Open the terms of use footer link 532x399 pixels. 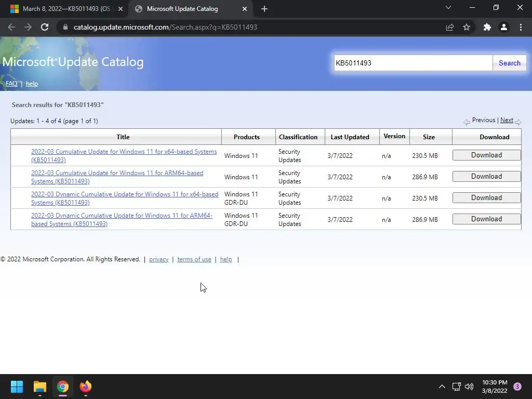194,259
